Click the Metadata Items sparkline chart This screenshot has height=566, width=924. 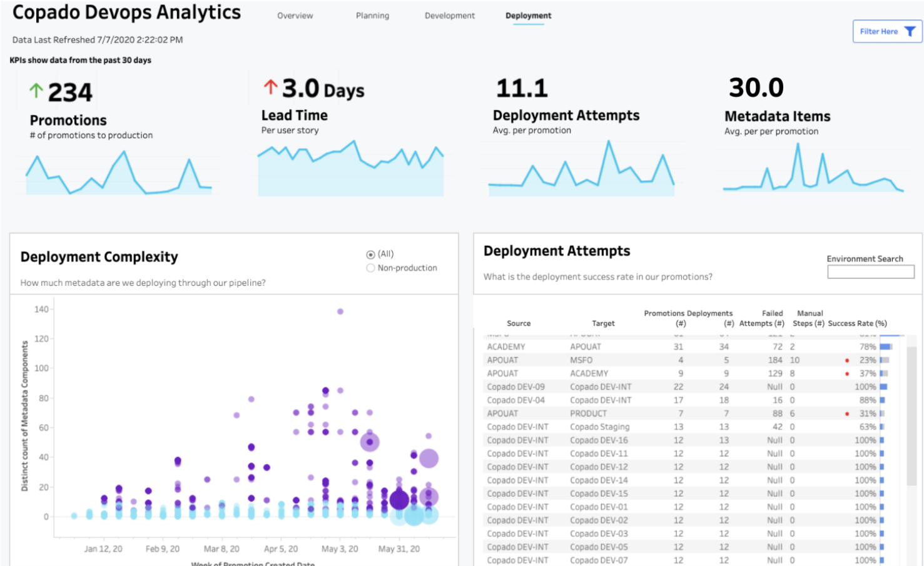pyautogui.click(x=813, y=168)
